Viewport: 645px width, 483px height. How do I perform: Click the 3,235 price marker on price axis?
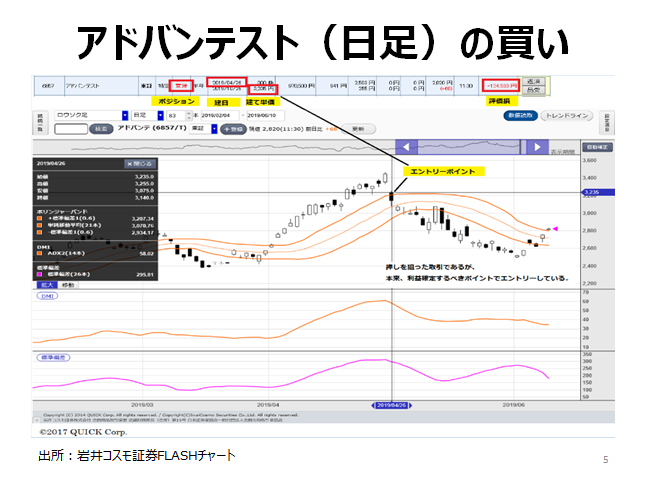click(x=597, y=192)
